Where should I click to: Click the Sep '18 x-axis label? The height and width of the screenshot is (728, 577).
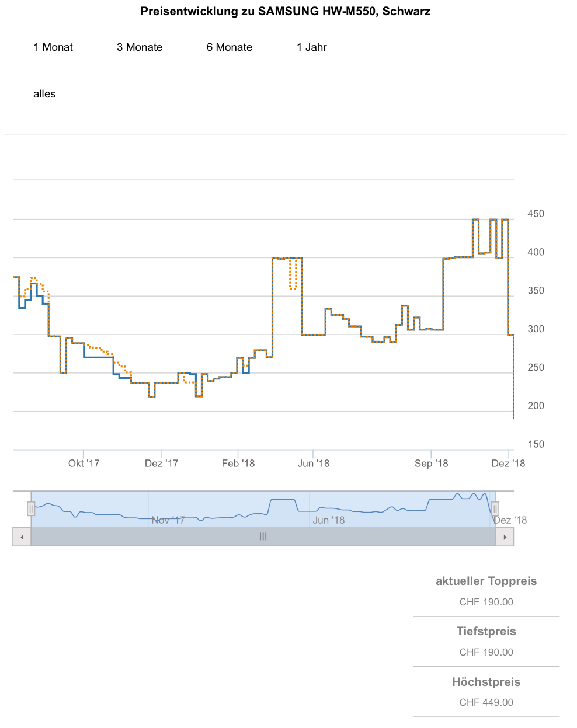pyautogui.click(x=432, y=464)
